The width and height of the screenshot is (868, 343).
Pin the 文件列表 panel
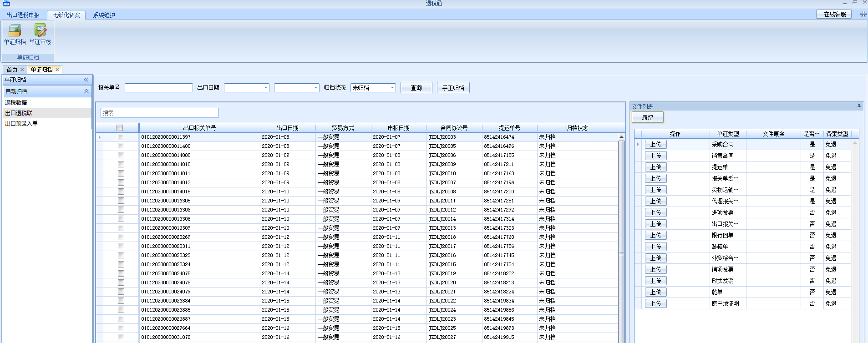click(x=859, y=106)
